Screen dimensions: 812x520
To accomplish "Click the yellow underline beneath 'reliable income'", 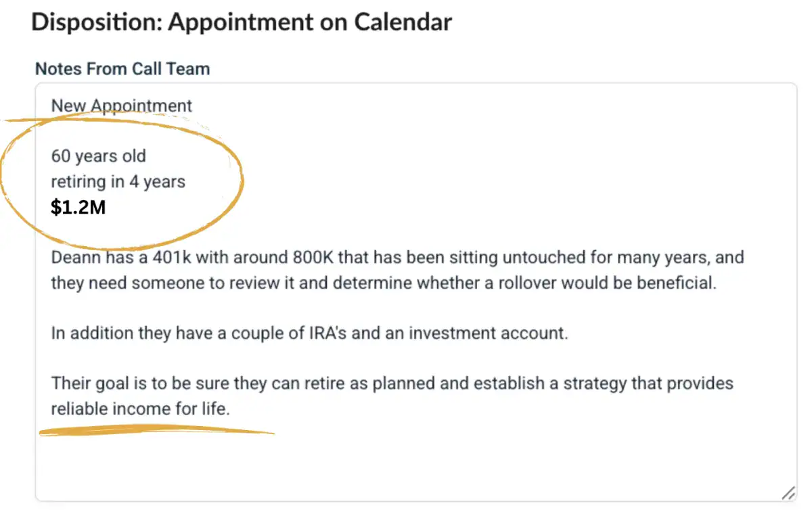I will (157, 431).
